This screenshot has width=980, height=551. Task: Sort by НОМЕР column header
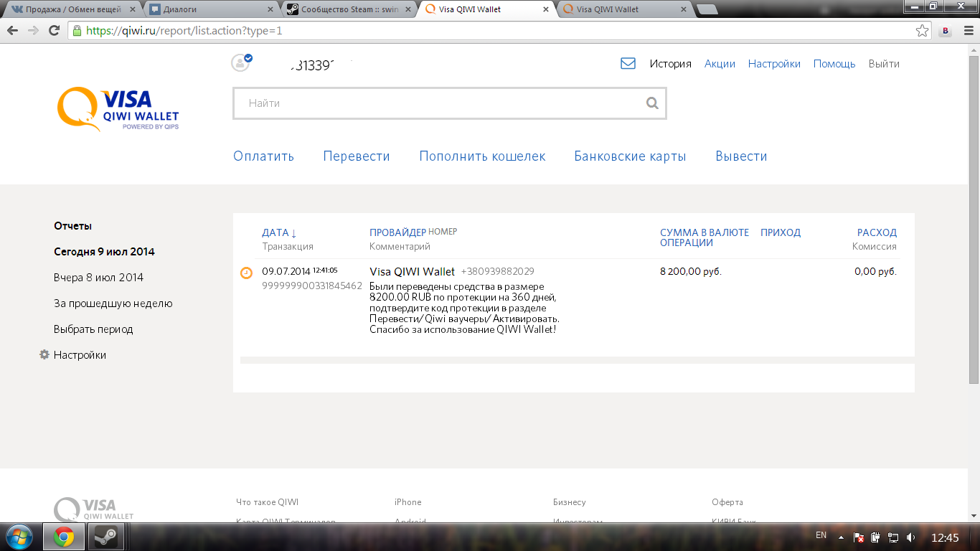(x=443, y=232)
